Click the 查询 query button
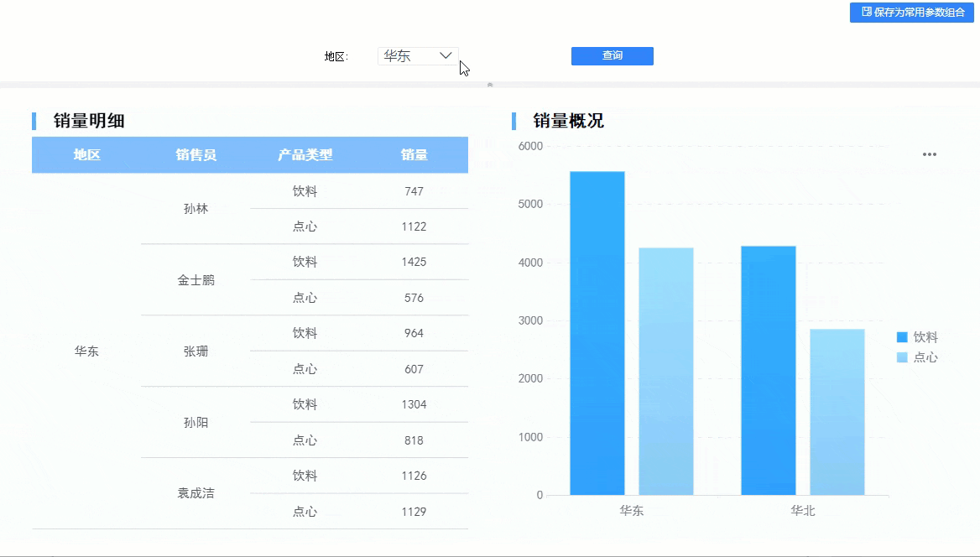This screenshot has height=557, width=980. (612, 55)
